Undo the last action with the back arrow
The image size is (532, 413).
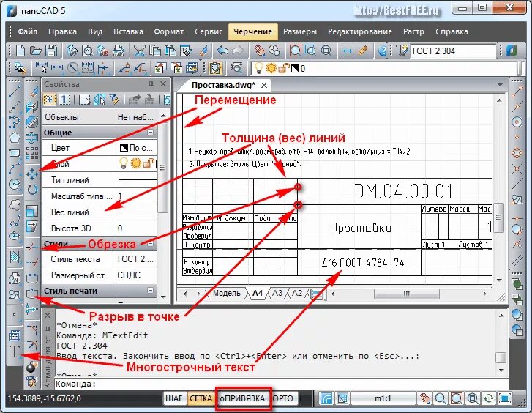click(222, 51)
